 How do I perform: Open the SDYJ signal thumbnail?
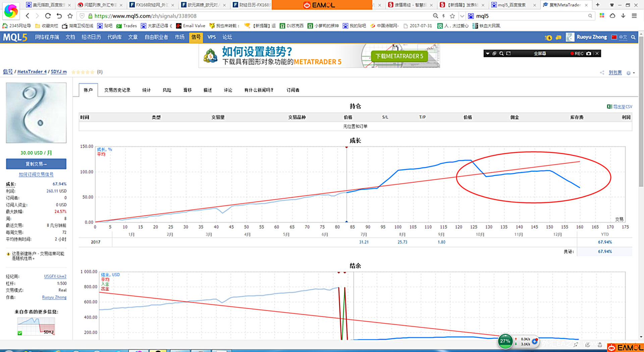36,326
